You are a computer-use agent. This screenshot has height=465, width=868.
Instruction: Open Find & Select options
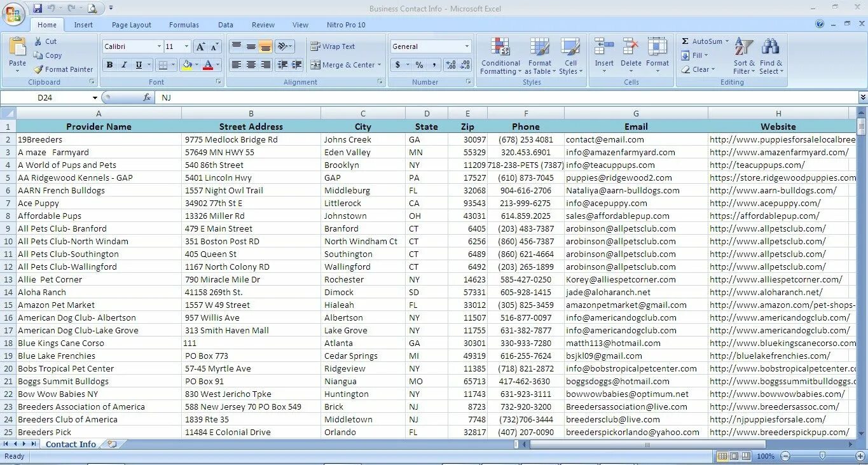[x=771, y=56]
